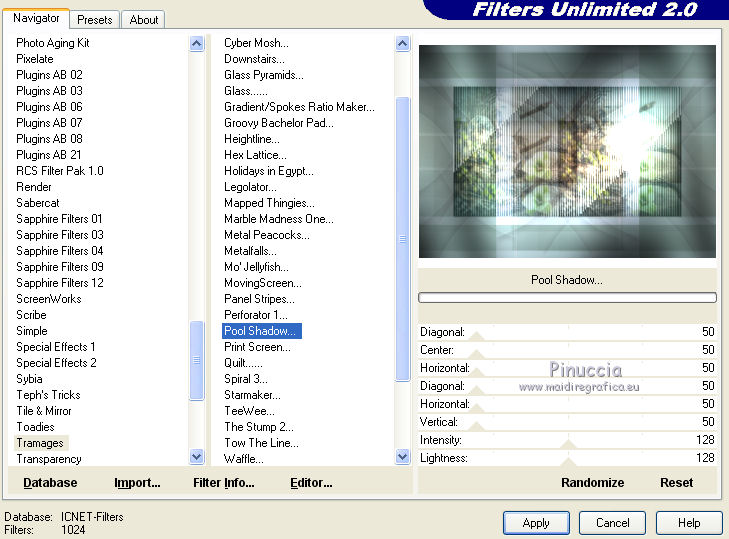
Task: Select the Render category
Action: pos(33,187)
